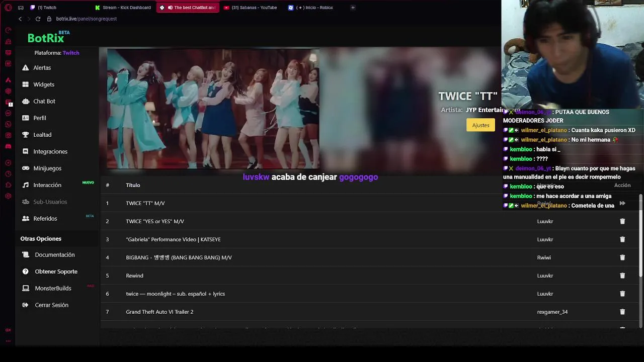Open the Interacción section

47,185
